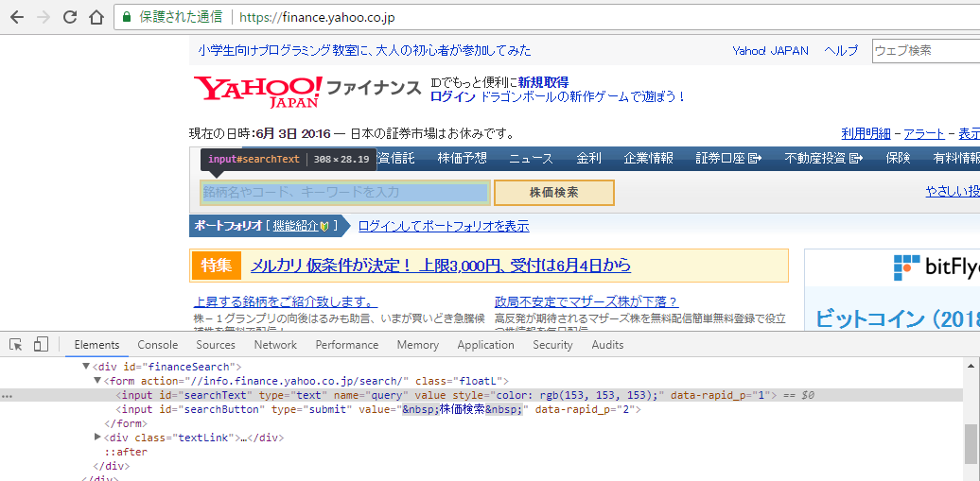
Task: Click the address bar URL
Action: [317, 18]
